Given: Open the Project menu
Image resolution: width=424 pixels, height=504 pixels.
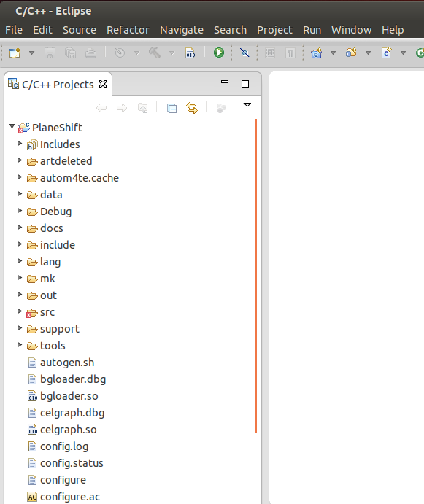Looking at the screenshot, I should (x=274, y=30).
